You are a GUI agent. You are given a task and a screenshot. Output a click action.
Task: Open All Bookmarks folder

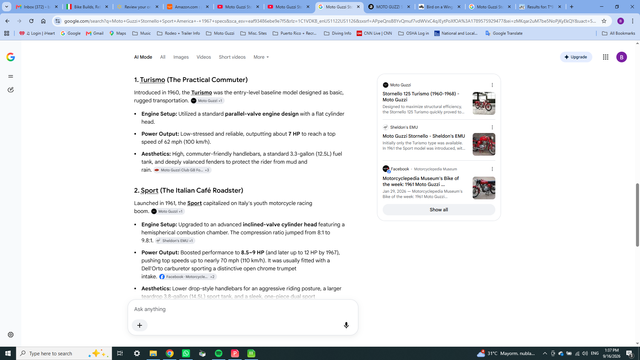(x=618, y=33)
